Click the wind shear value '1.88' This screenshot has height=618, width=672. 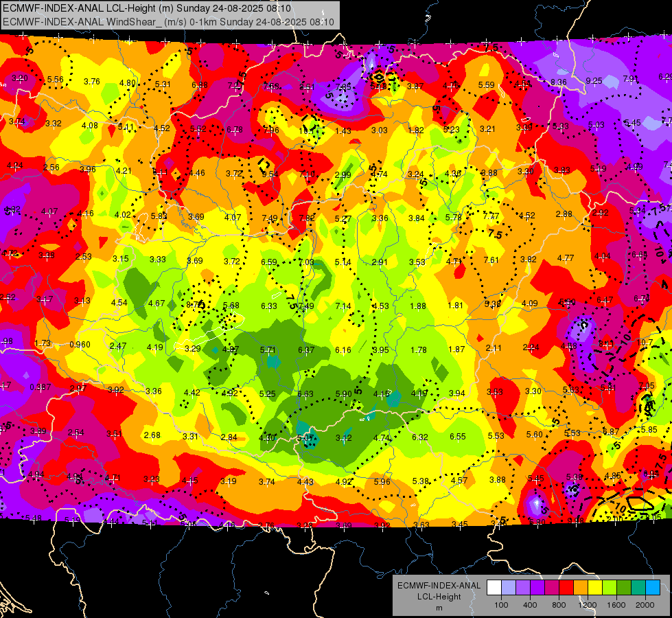coord(418,306)
